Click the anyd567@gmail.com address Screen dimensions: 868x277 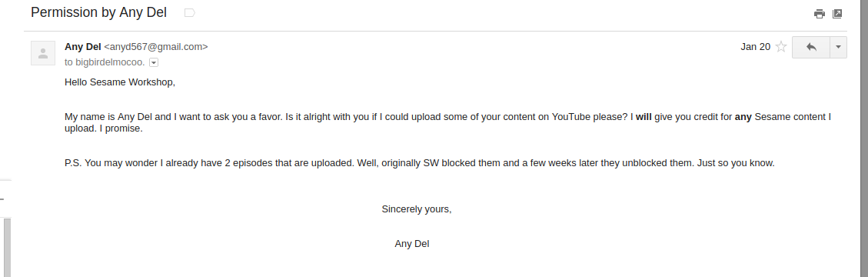point(156,46)
